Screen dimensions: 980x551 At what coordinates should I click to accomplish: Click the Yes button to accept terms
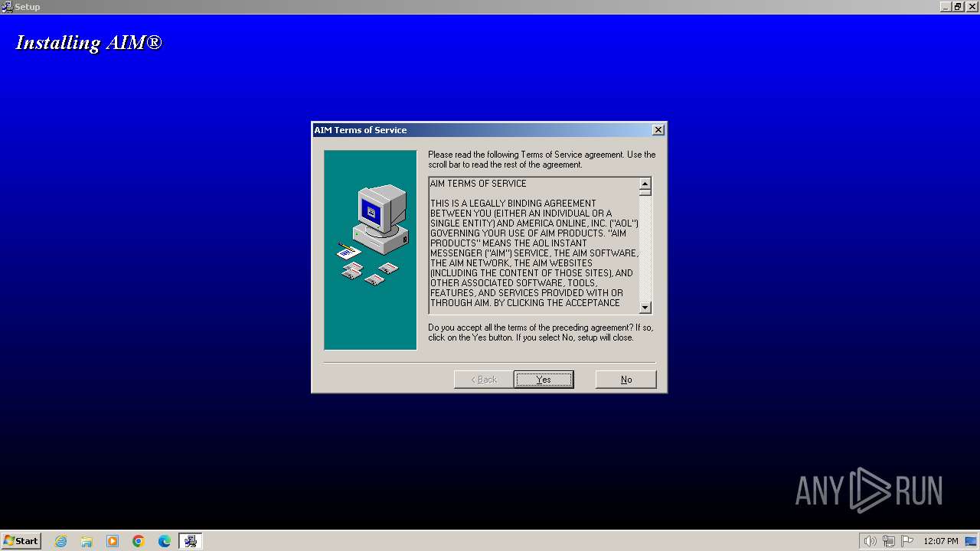click(x=544, y=380)
